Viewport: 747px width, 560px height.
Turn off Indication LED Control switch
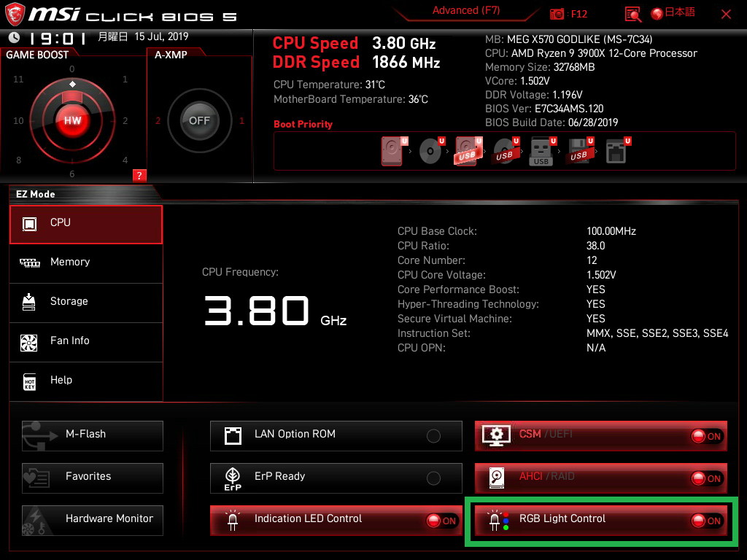tap(441, 521)
